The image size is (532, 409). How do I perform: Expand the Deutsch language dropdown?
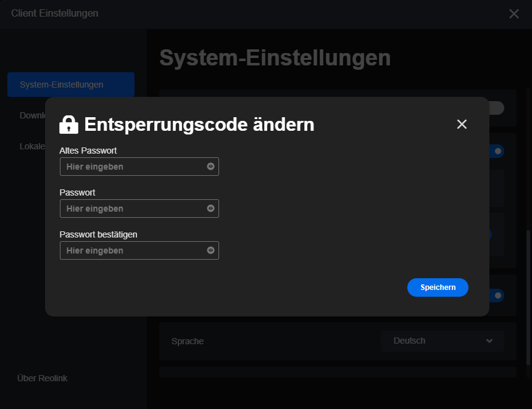(x=443, y=341)
